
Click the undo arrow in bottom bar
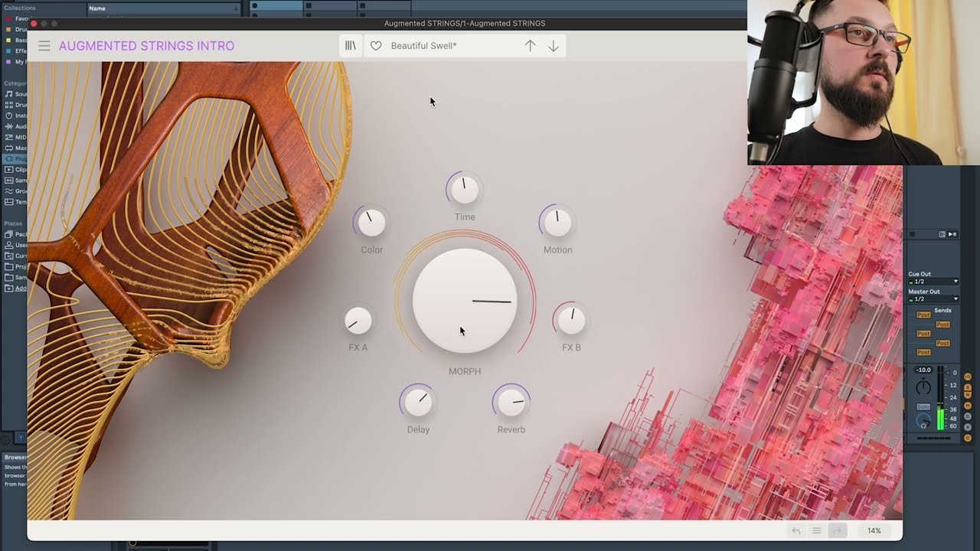pyautogui.click(x=796, y=531)
